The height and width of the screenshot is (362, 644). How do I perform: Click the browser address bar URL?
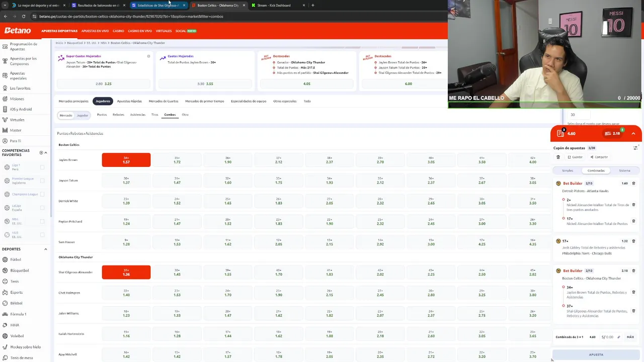[x=131, y=16]
